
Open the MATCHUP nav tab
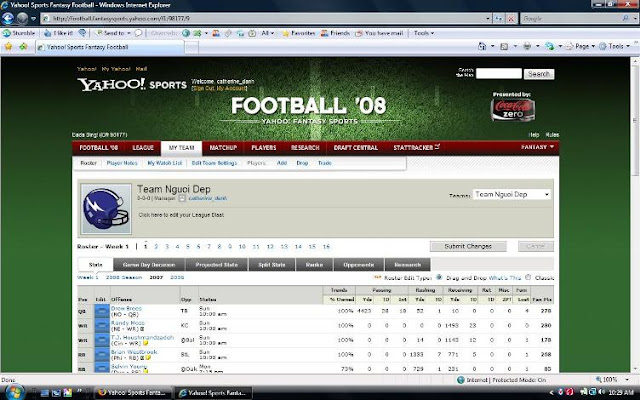223,148
